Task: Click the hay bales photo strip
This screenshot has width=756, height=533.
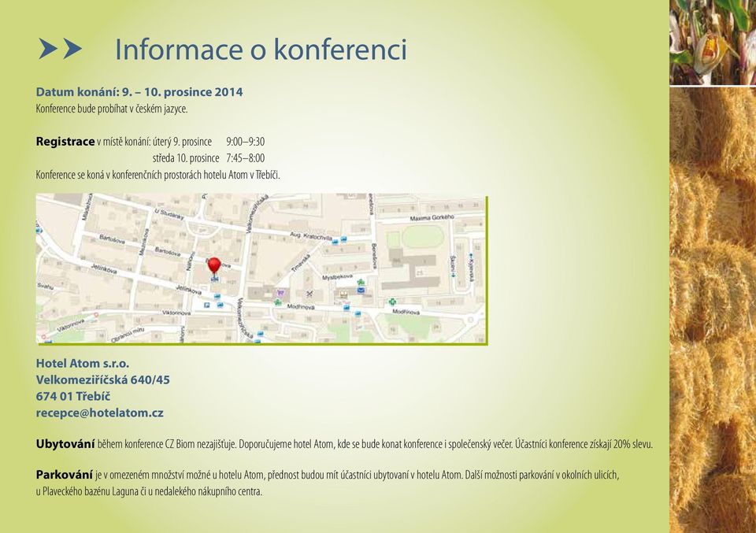Action: click(713, 310)
